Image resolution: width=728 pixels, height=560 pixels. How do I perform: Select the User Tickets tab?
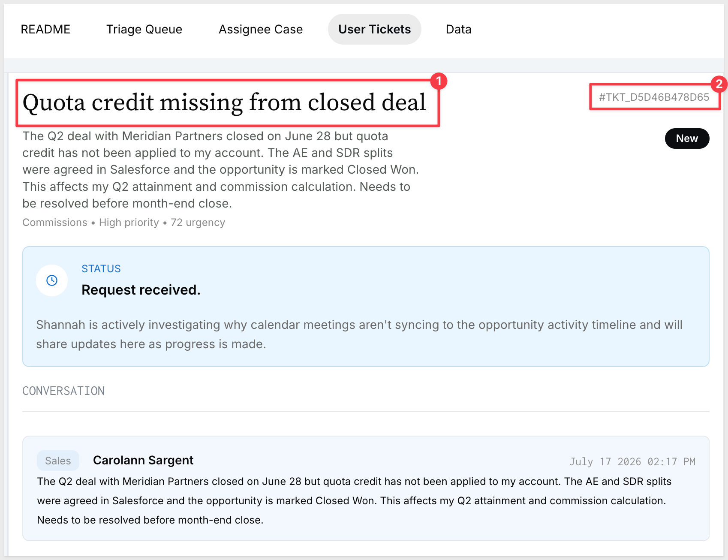[375, 29]
